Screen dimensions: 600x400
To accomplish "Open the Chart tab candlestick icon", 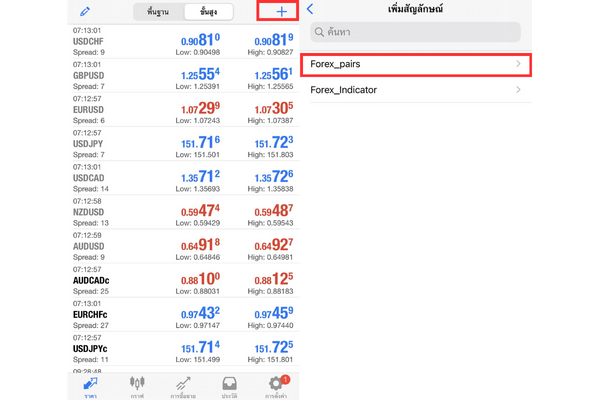I will (137, 385).
